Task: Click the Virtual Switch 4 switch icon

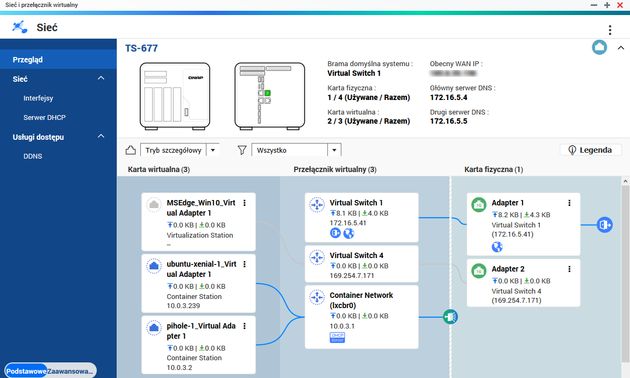Action: tap(317, 257)
